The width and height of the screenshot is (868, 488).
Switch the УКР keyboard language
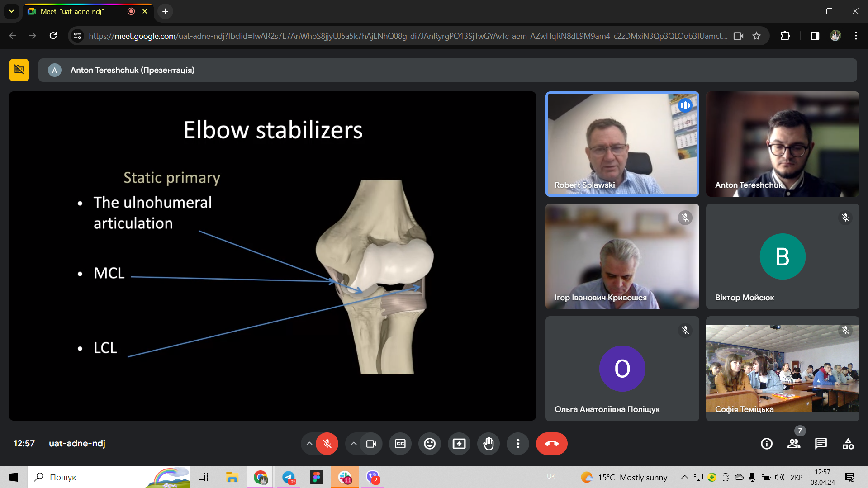coord(797,477)
